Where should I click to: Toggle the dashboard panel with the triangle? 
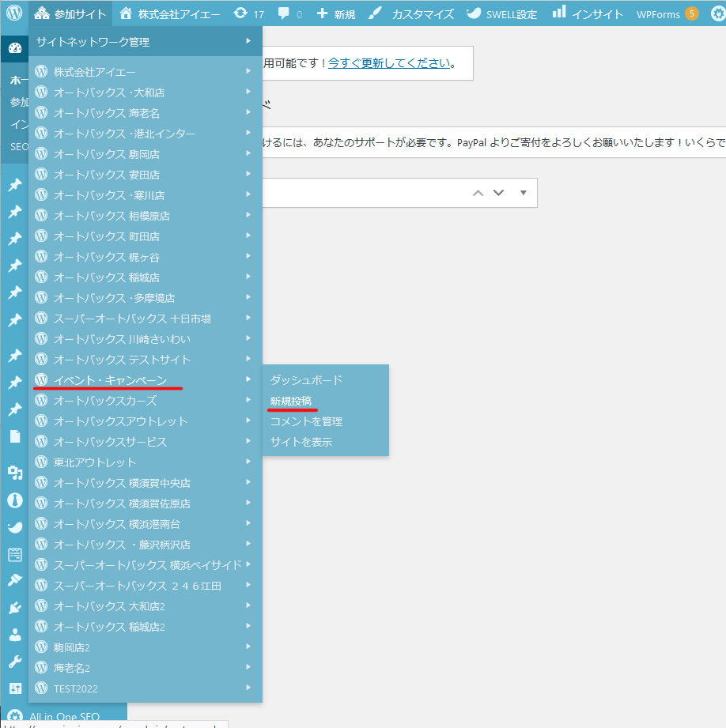click(x=523, y=193)
